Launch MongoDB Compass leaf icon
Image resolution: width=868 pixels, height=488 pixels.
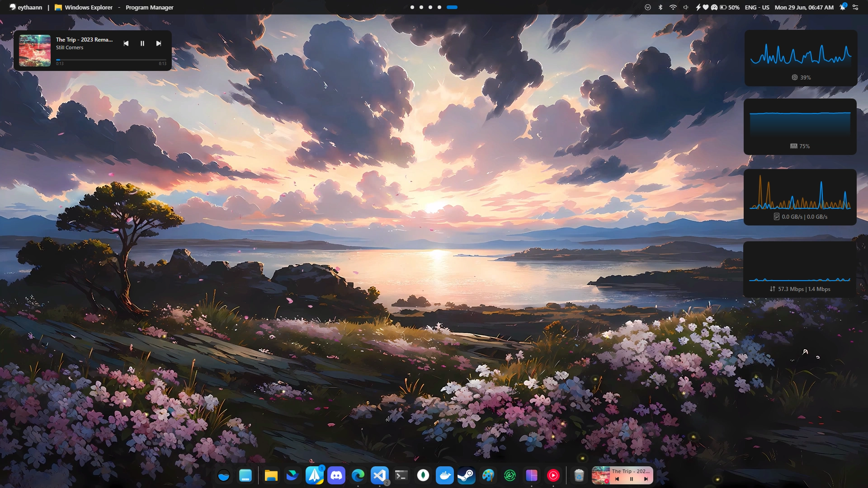(x=423, y=475)
